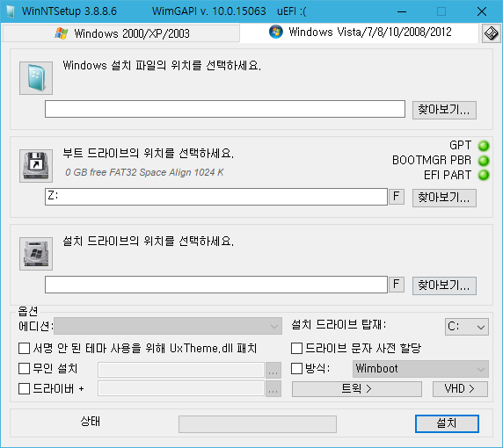This screenshot has height=448, width=503.
Task: Click the installation source path field
Action: (x=225, y=109)
